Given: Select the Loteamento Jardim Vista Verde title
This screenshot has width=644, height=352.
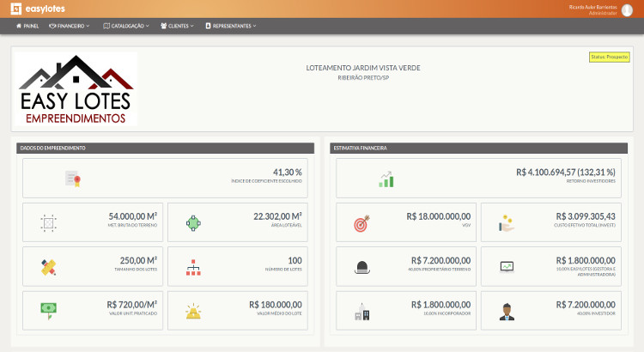Looking at the screenshot, I should point(363,68).
